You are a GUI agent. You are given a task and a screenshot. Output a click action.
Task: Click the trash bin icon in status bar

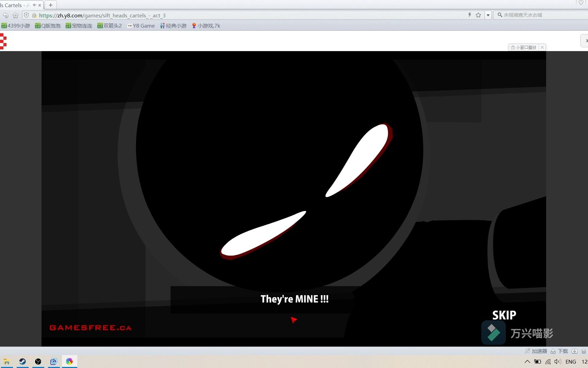tap(584, 351)
